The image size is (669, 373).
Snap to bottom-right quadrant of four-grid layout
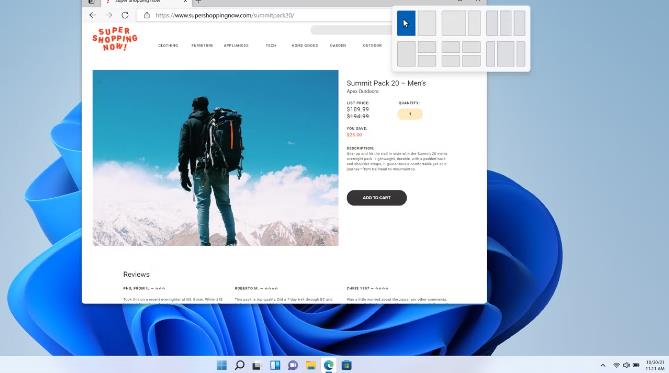pyautogui.click(x=471, y=61)
